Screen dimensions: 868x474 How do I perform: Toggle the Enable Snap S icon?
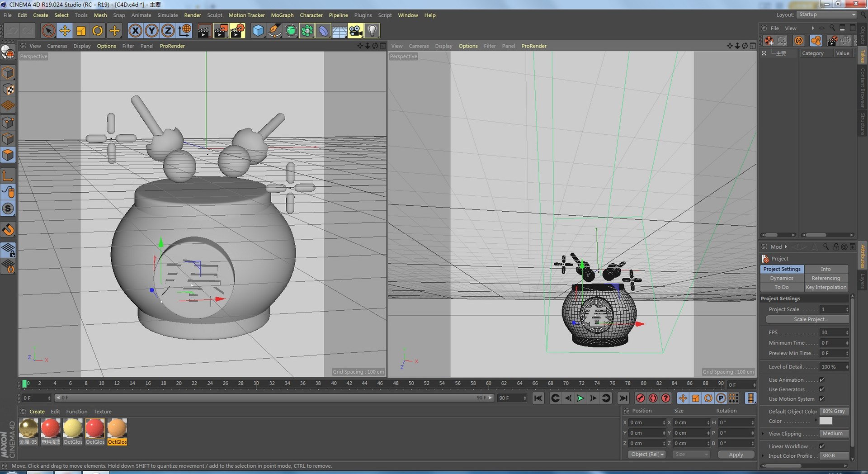8,209
